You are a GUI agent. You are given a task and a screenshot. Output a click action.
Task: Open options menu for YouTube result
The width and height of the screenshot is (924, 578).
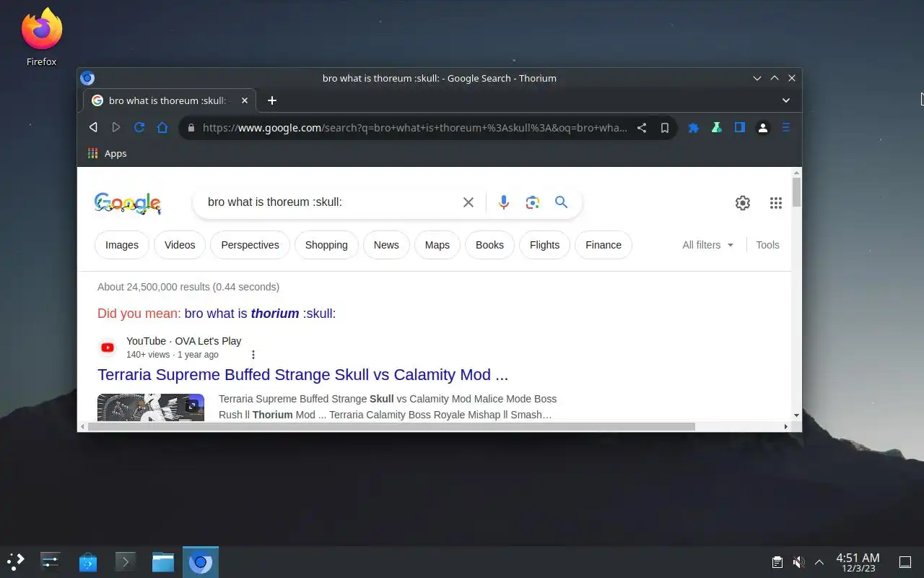click(253, 355)
